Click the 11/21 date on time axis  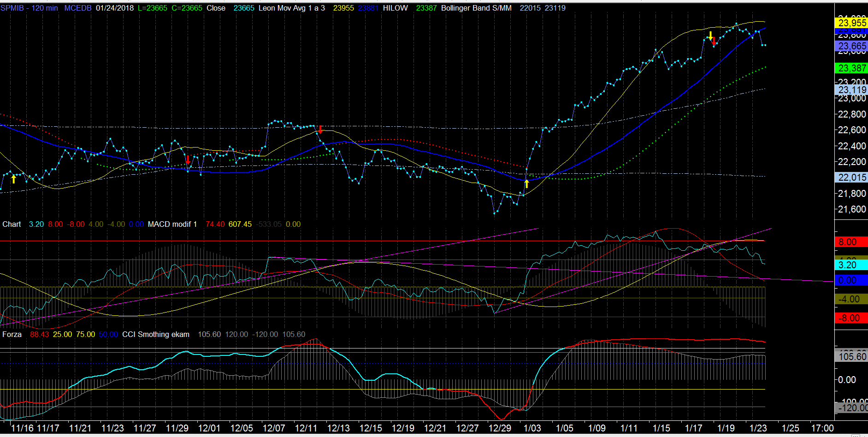click(80, 428)
